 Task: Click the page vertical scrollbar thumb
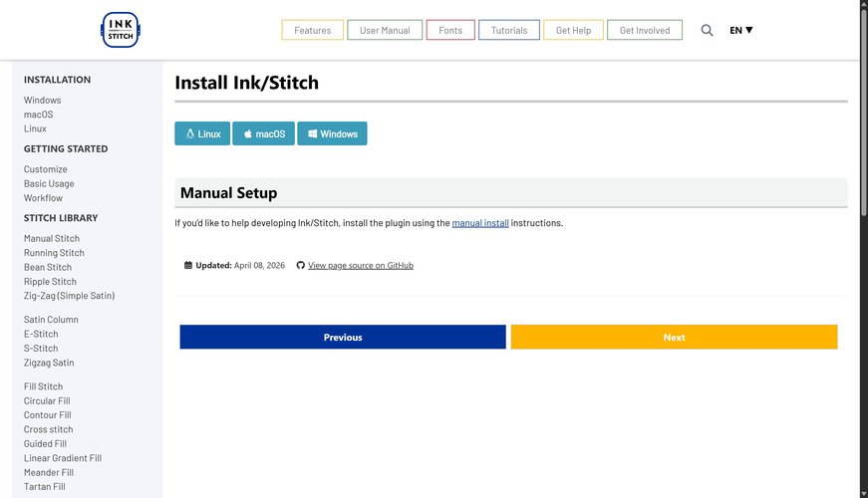pyautogui.click(x=864, y=114)
